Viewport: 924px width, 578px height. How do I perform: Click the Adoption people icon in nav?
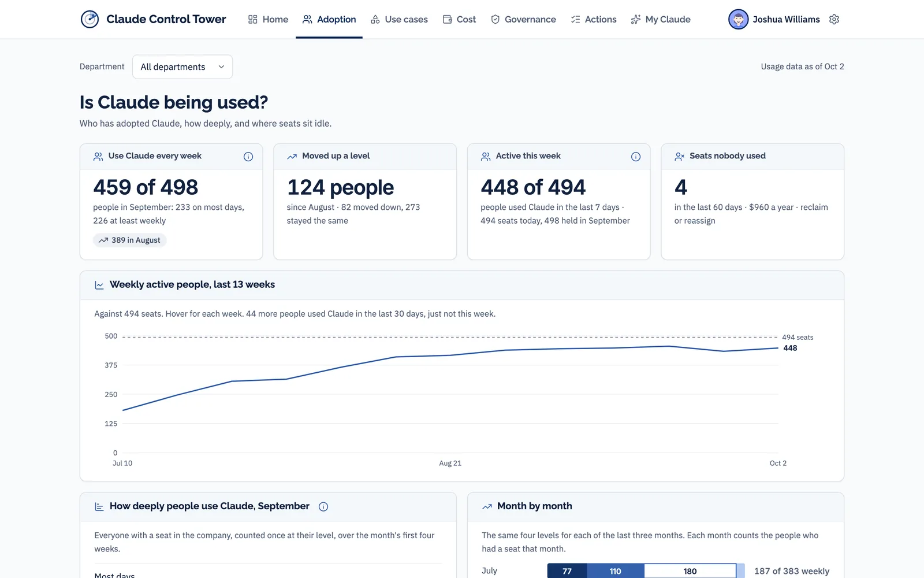pos(307,19)
